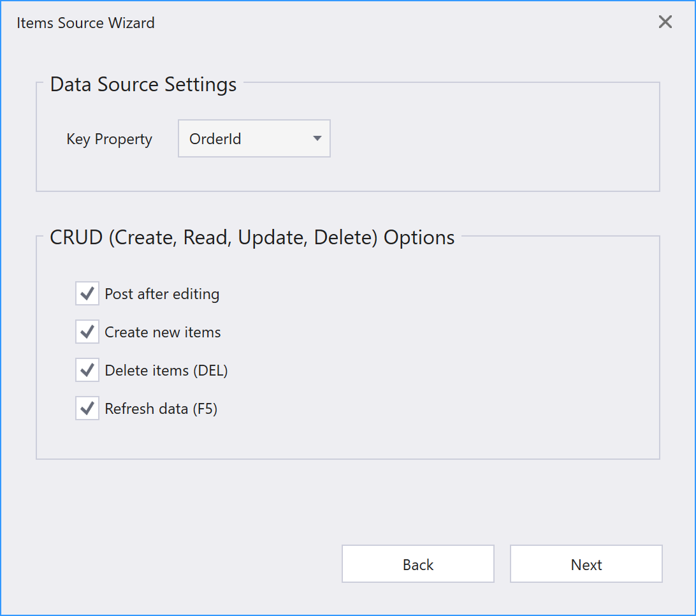Close the Items Source Wizard dialog
The image size is (696, 616).
tap(665, 22)
